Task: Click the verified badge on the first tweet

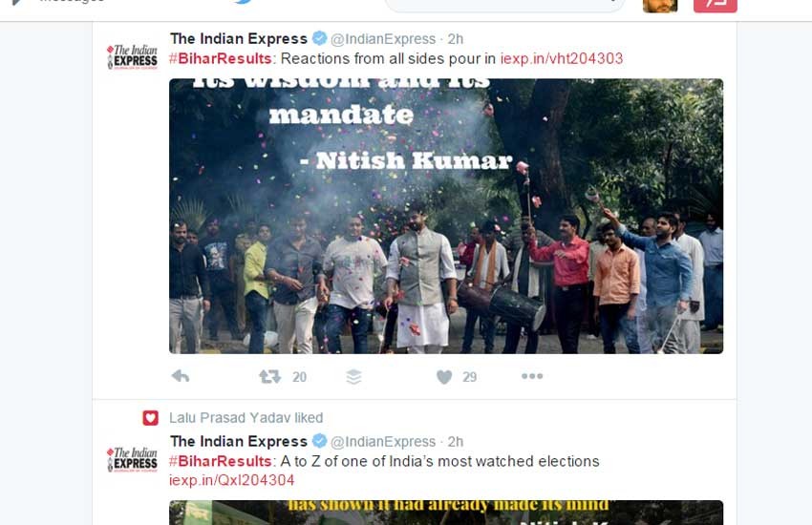Action: point(319,38)
